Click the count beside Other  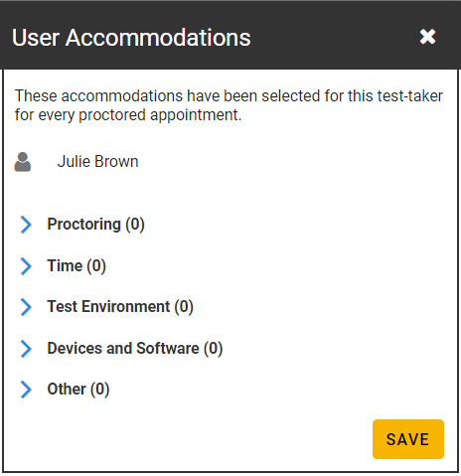coord(100,390)
